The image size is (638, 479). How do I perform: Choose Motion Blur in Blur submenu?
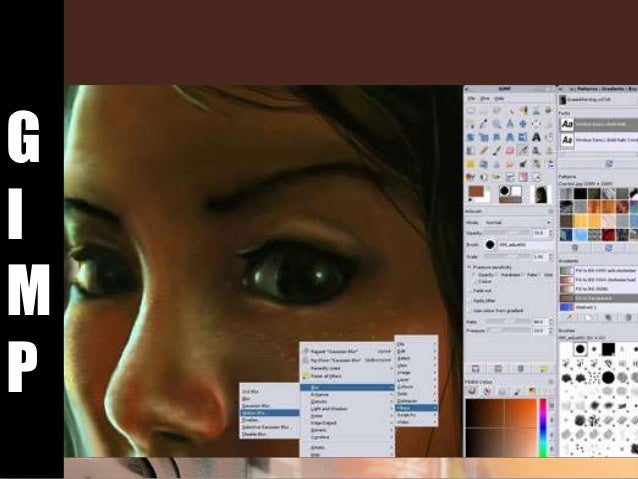click(x=269, y=413)
